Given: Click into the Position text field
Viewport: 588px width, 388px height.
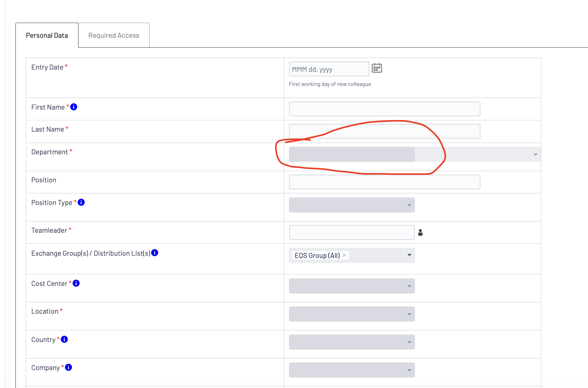Looking at the screenshot, I should [384, 182].
